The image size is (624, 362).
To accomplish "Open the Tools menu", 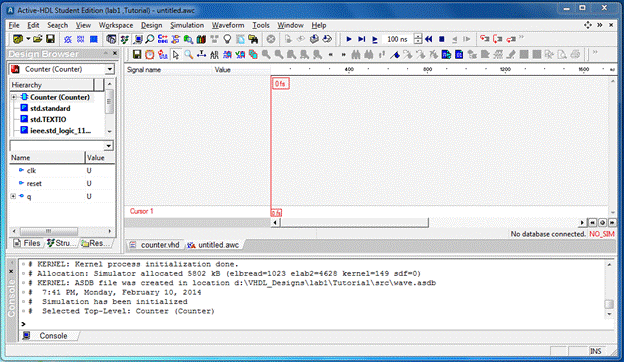I will (261, 25).
